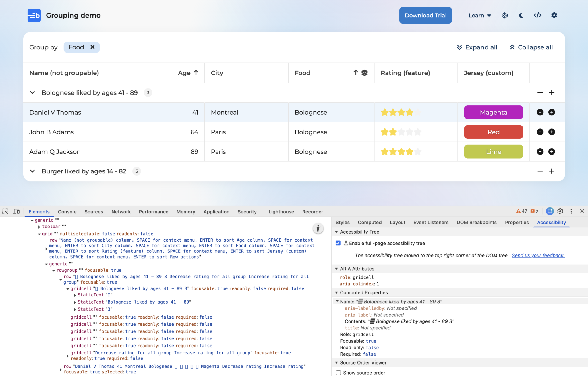Open the Network tab
This screenshot has width=588, height=376.
[x=121, y=212]
